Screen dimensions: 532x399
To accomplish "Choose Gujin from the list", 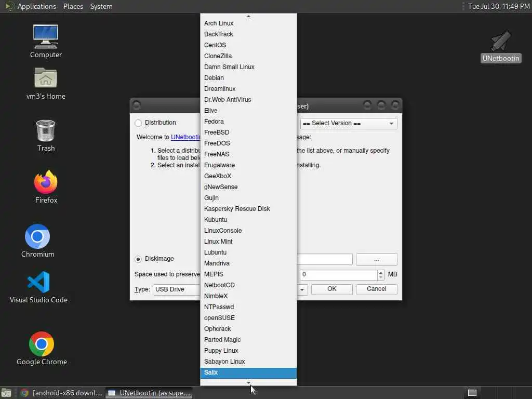I will pos(248,198).
